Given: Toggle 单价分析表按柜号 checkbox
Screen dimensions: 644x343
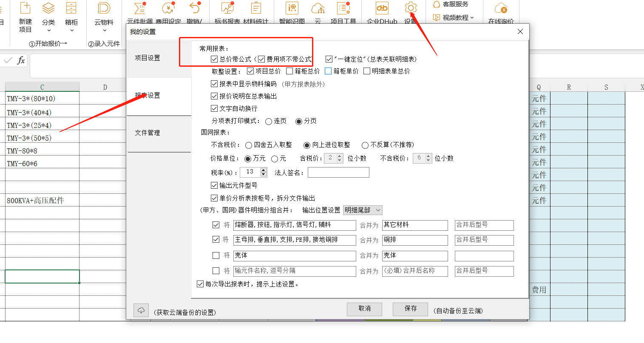Looking at the screenshot, I should [x=214, y=198].
